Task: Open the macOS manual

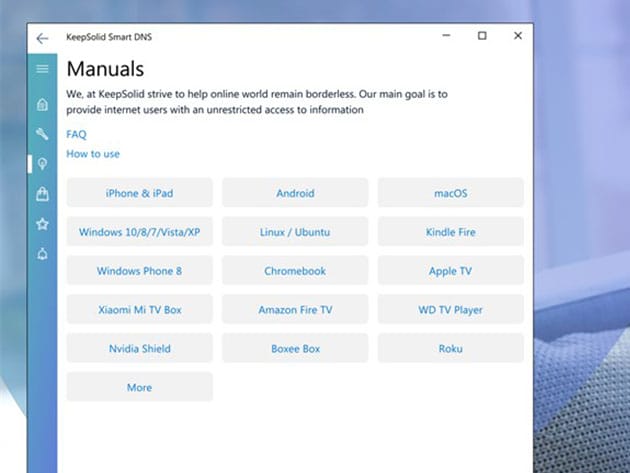Action: pos(450,193)
